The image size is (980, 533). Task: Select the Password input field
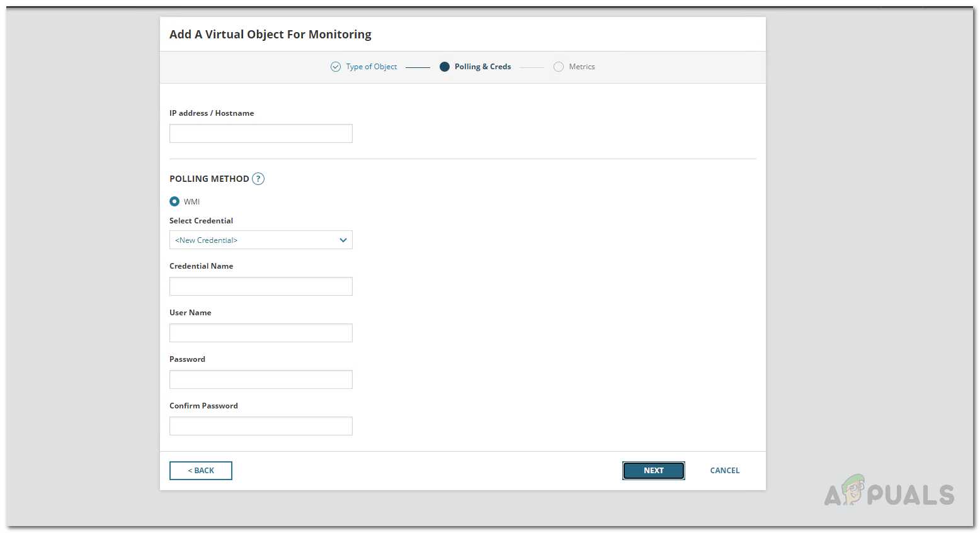pos(261,379)
